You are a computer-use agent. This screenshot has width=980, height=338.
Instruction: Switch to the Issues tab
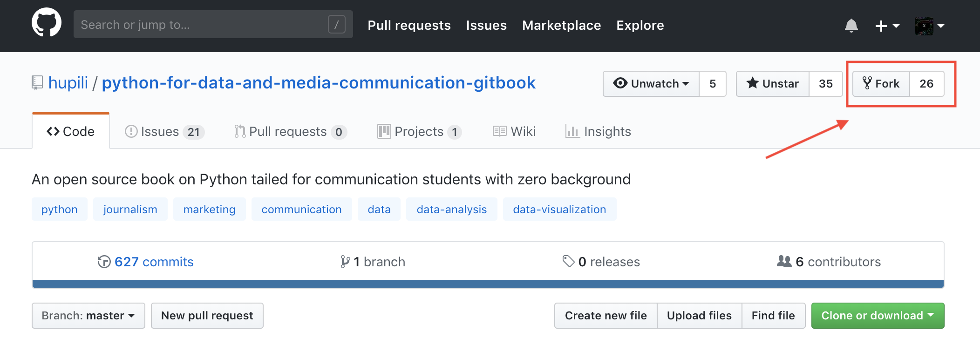pyautogui.click(x=164, y=132)
